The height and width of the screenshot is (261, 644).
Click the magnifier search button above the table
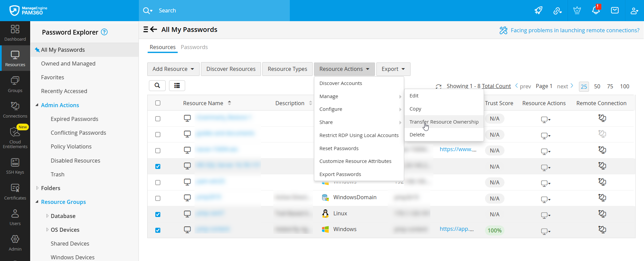coord(157,86)
